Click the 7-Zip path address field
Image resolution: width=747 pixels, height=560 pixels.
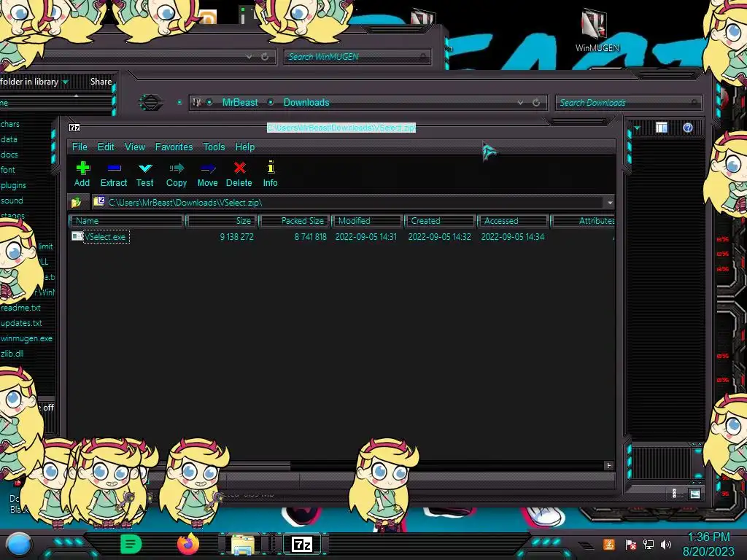click(348, 203)
